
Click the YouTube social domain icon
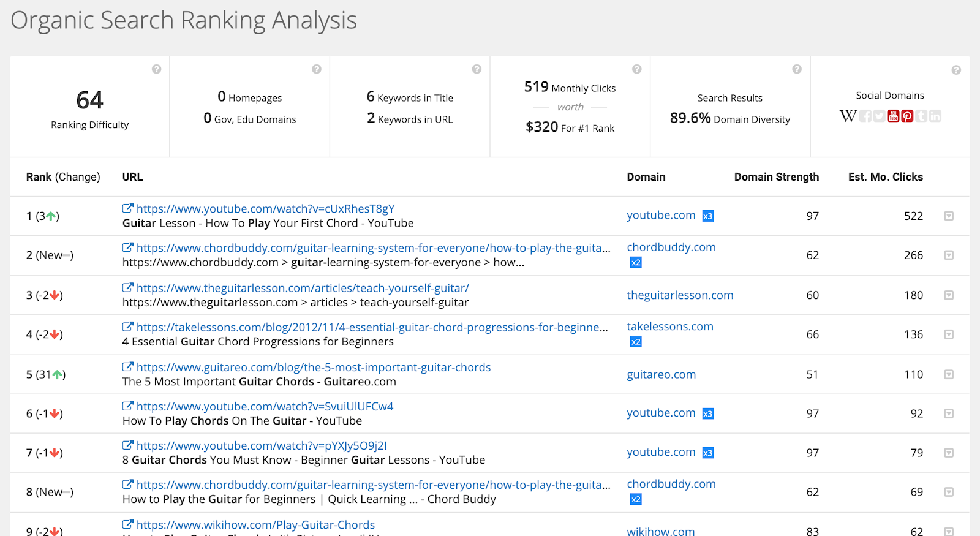[x=893, y=116]
